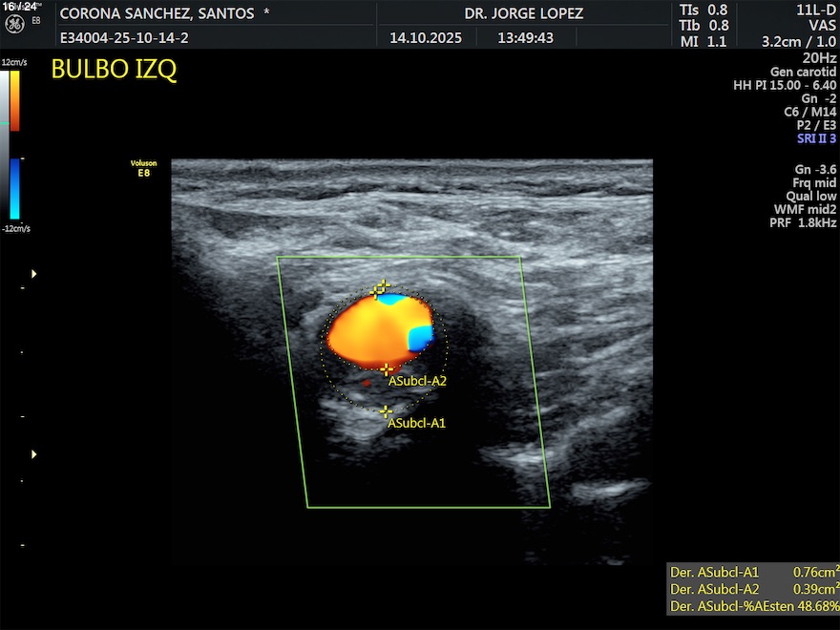Click the DR. JORGE LOPEZ field
The height and width of the screenshot is (630, 840).
(523, 13)
